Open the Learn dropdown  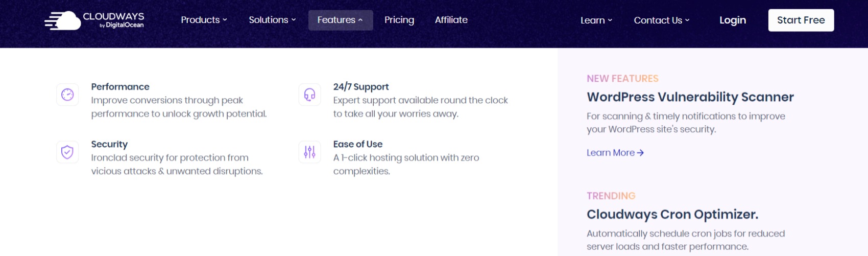click(x=596, y=20)
